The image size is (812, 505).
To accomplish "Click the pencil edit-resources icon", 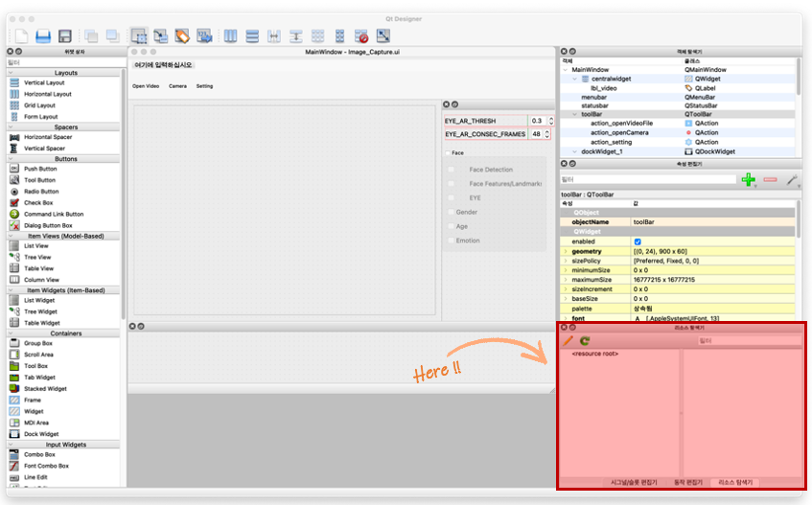I will [x=568, y=341].
